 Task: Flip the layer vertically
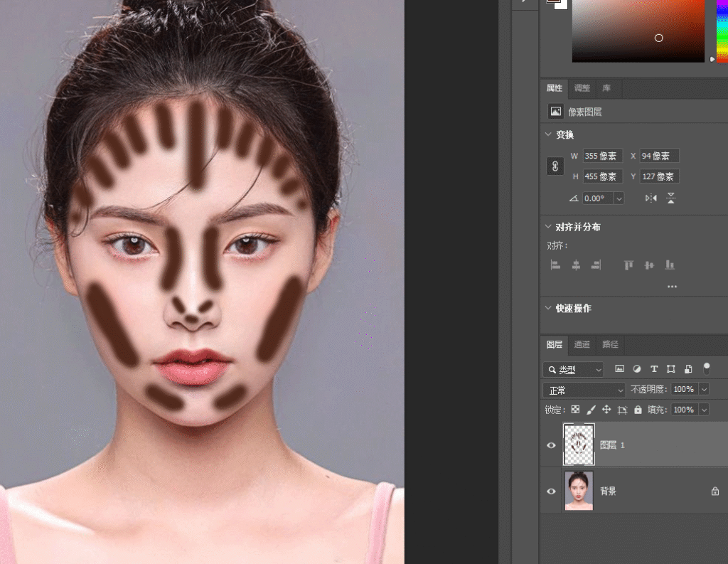pos(671,198)
